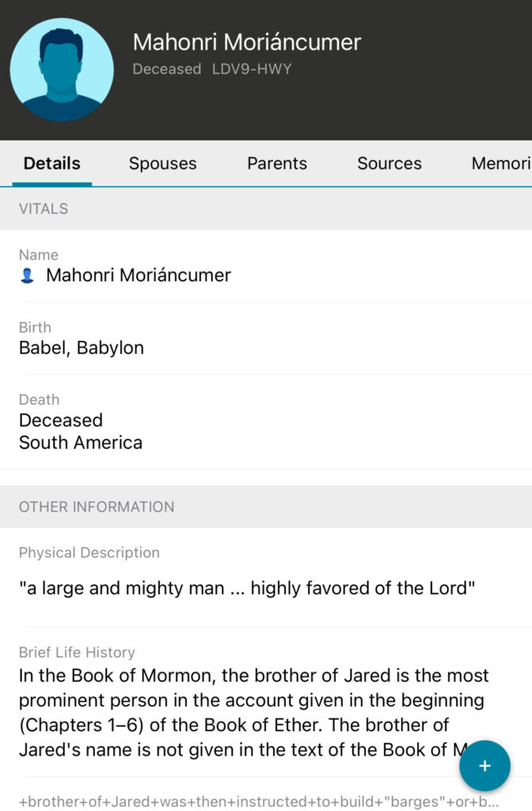Screen dimensions: 532x811
Task: Open the profile avatar picture
Action: tap(62, 70)
